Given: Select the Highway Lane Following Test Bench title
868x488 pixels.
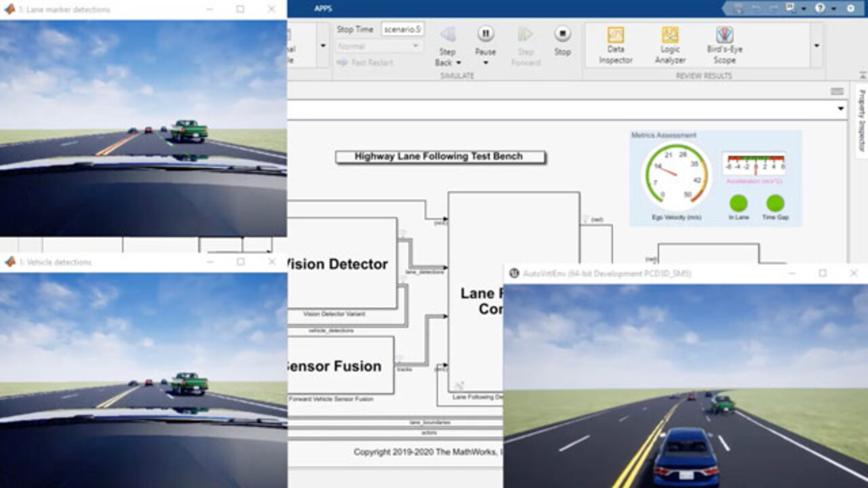Looking at the screenshot, I should [x=439, y=157].
